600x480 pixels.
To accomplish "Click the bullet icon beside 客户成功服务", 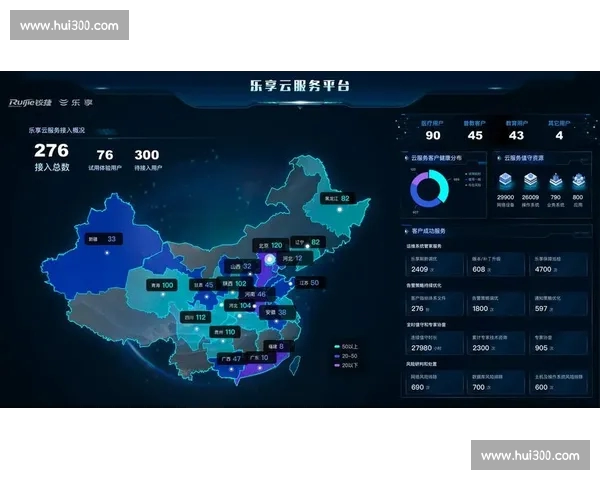I will [x=406, y=231].
